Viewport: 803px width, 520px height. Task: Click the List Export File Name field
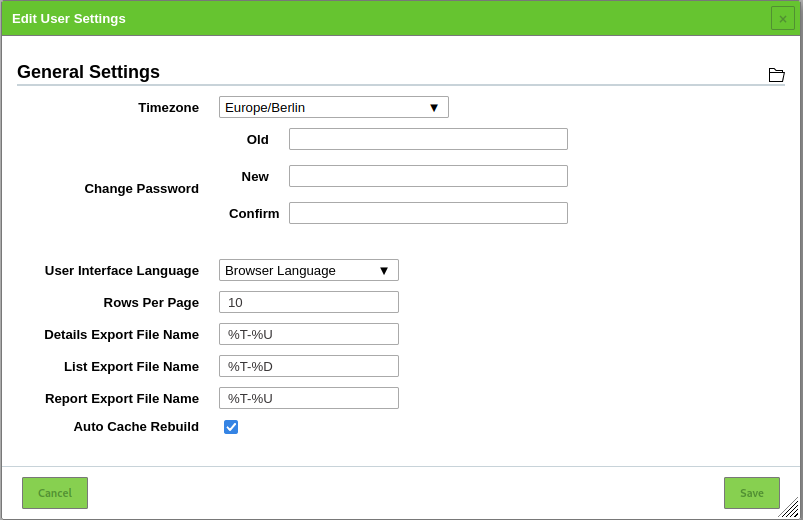point(309,366)
